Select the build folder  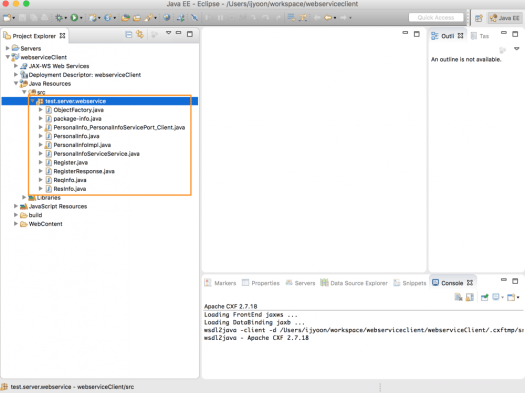(35, 215)
